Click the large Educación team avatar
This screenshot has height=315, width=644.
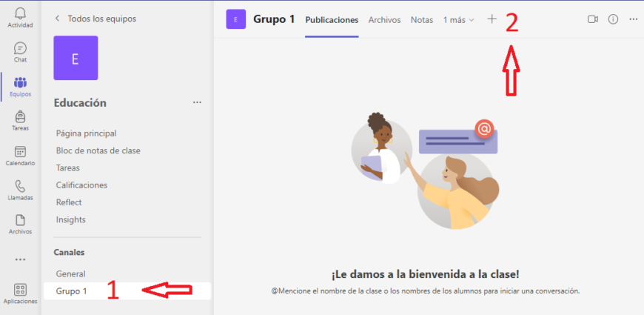pos(76,58)
